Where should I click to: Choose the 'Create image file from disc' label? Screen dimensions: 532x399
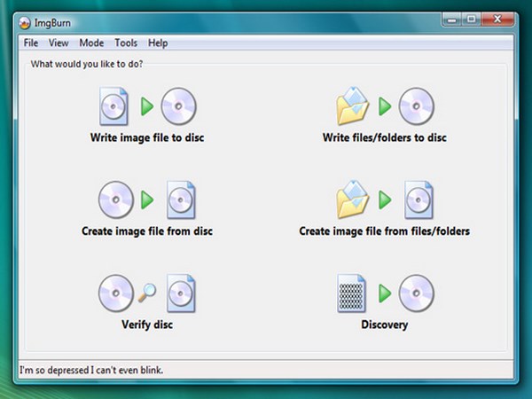tap(147, 231)
